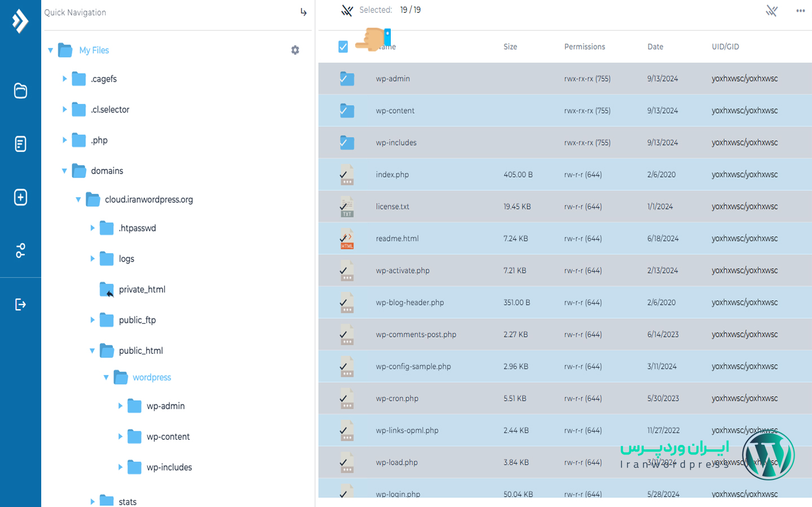812x507 pixels.
Task: Click the .cagefs folder icon
Action: (x=79, y=79)
